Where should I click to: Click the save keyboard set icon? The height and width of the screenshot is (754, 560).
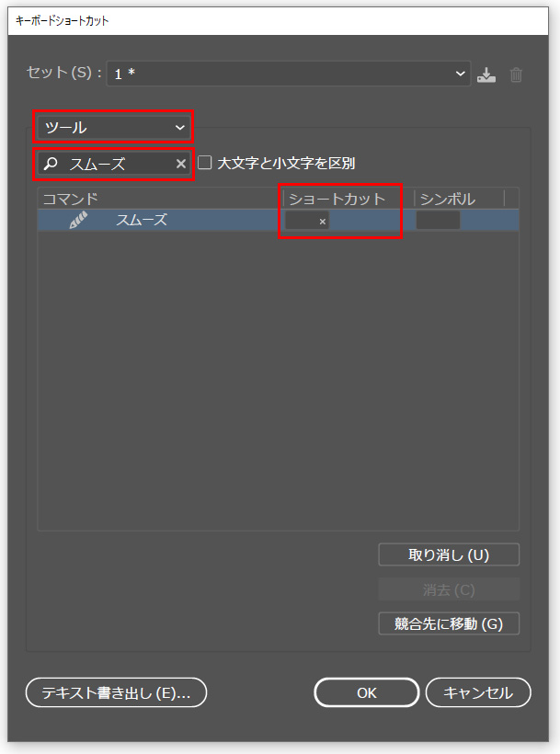pyautogui.click(x=486, y=74)
